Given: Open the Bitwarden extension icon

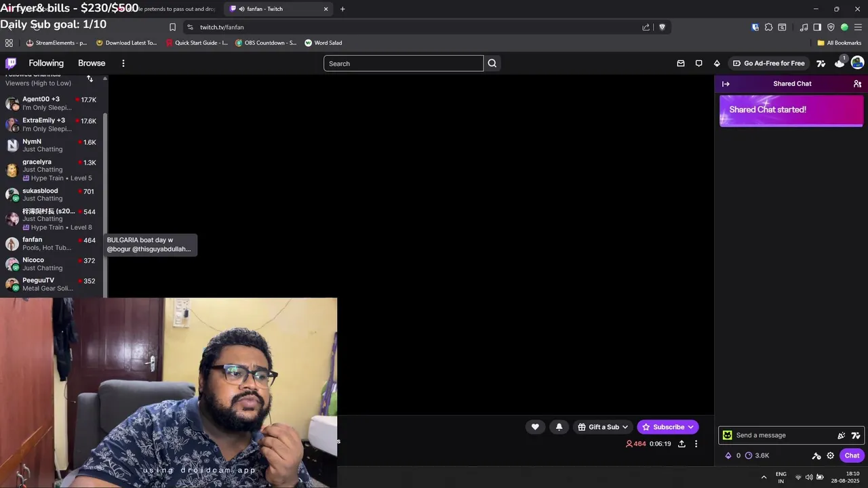Looking at the screenshot, I should pos(755,27).
